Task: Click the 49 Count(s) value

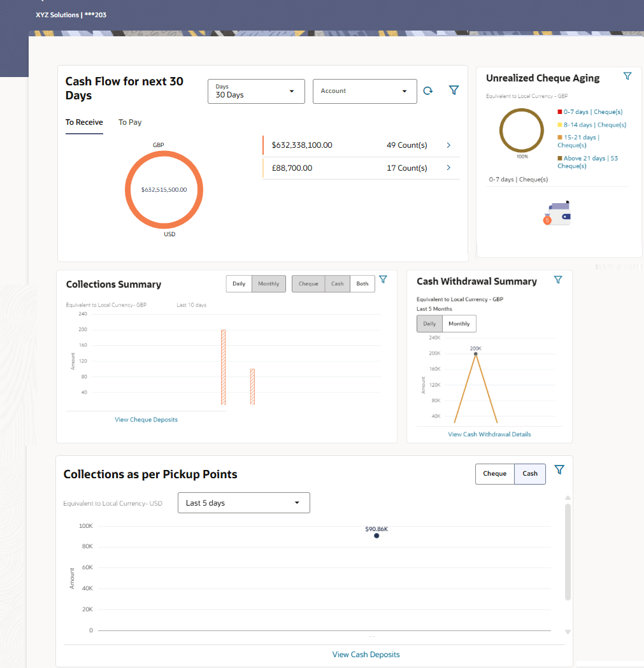Action: (x=407, y=145)
